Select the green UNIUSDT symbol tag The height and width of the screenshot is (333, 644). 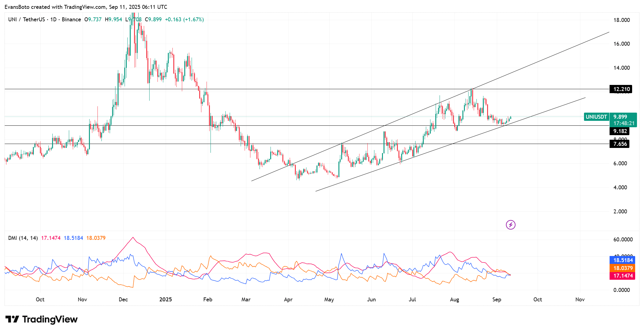(596, 117)
